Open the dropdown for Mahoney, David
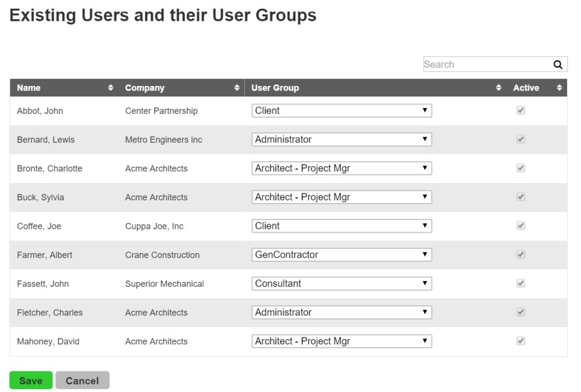Screen dimensions: 581x392 [342, 341]
